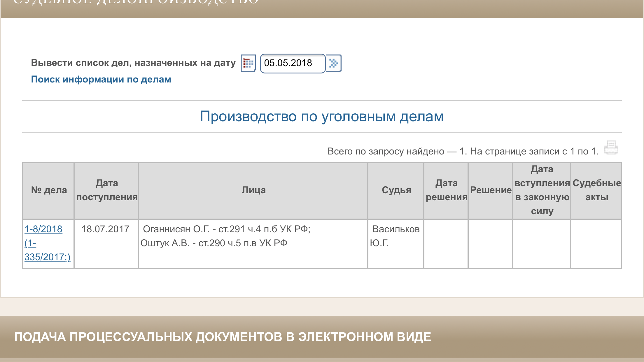Open the "Поиск информации по делам" link
The height and width of the screenshot is (362, 644).
(101, 80)
